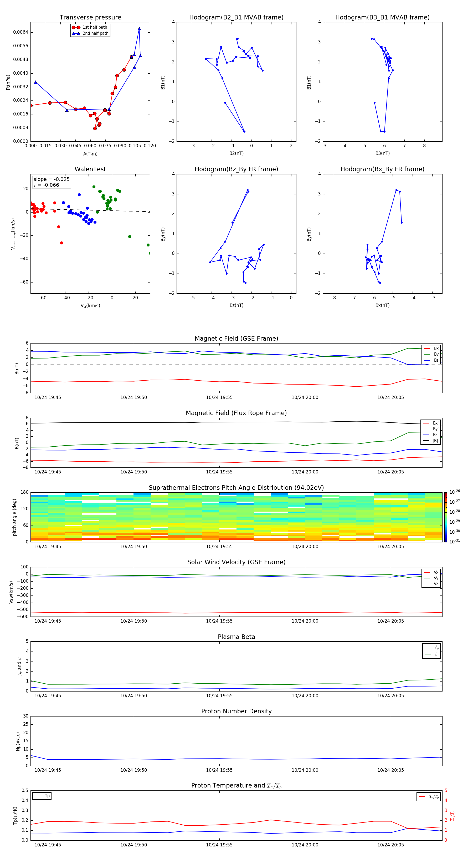Click the '10^-31' color bar label
Image resolution: width=473 pixels, height=868 pixels.
455,542
